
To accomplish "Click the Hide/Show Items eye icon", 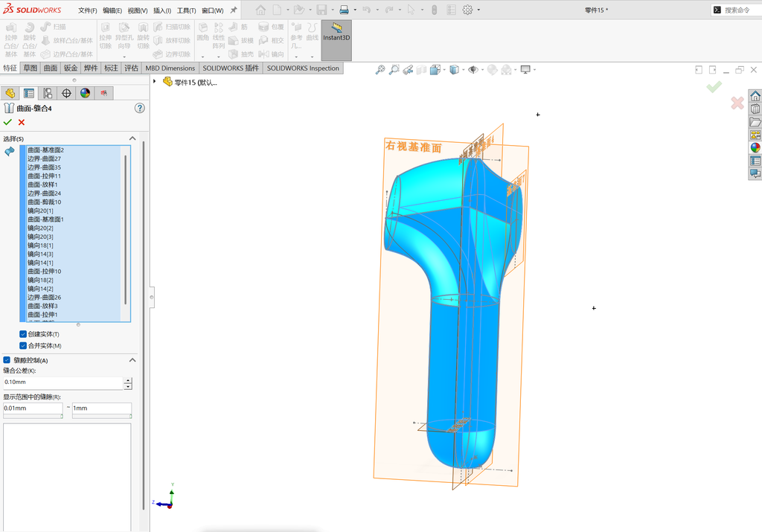I will pos(473,70).
